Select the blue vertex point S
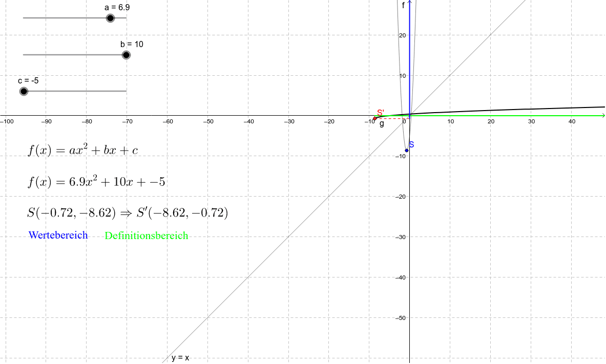Image resolution: width=606 pixels, height=364 pixels. [x=407, y=151]
